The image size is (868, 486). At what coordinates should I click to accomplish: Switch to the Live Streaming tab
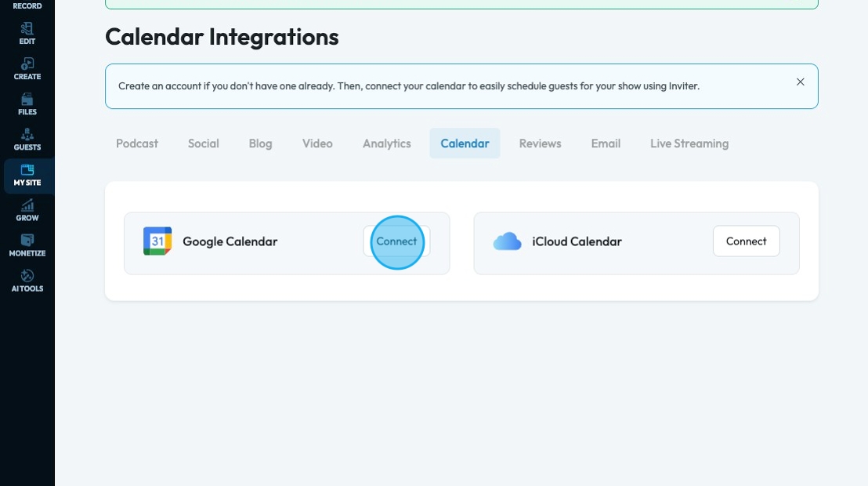[x=689, y=143]
